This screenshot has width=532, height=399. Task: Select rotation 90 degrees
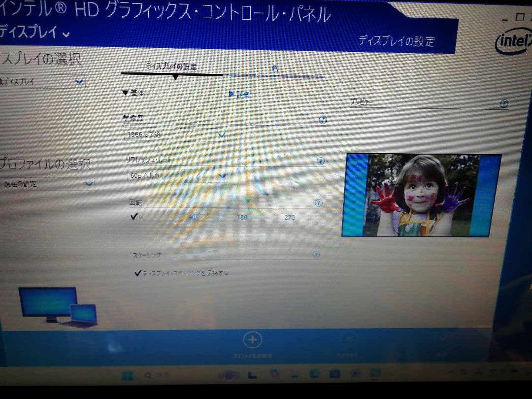pyautogui.click(x=192, y=217)
